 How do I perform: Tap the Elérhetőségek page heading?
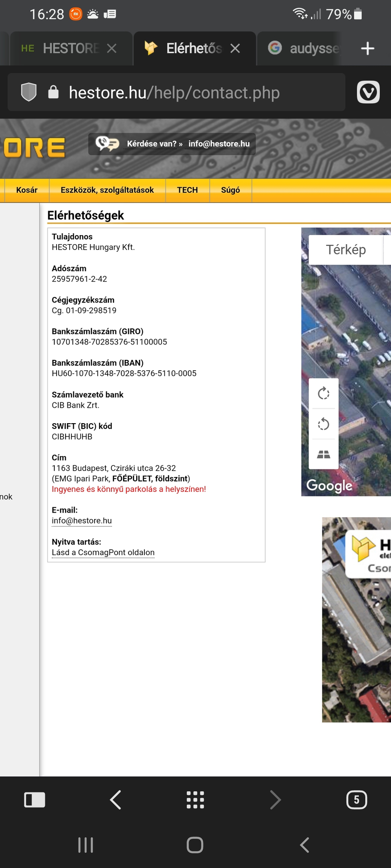click(86, 215)
